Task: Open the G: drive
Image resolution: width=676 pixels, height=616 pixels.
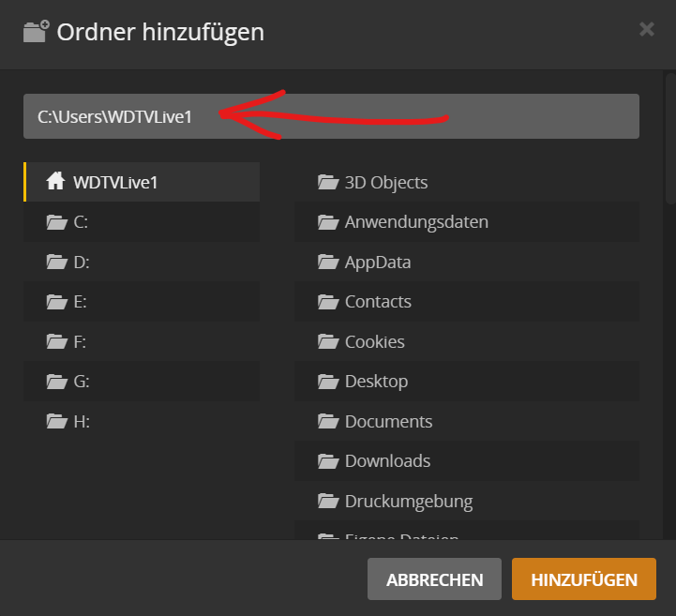Action: [81, 382]
